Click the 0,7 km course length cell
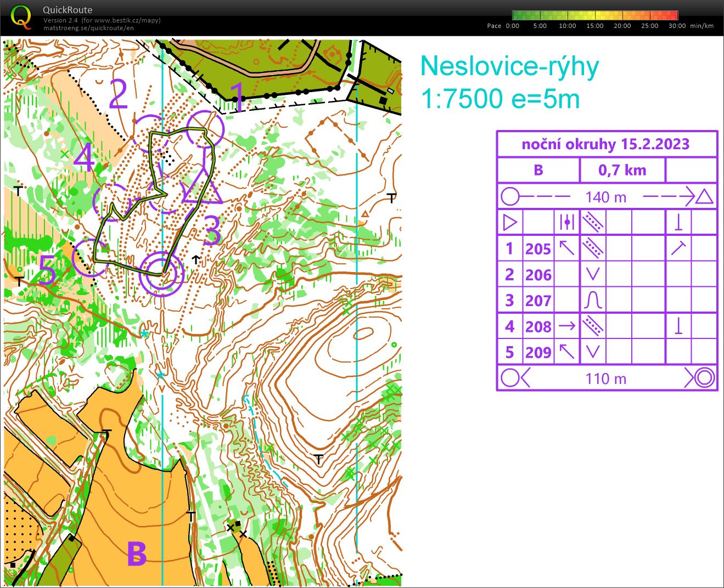Image resolution: width=724 pixels, height=588 pixels. [x=622, y=170]
